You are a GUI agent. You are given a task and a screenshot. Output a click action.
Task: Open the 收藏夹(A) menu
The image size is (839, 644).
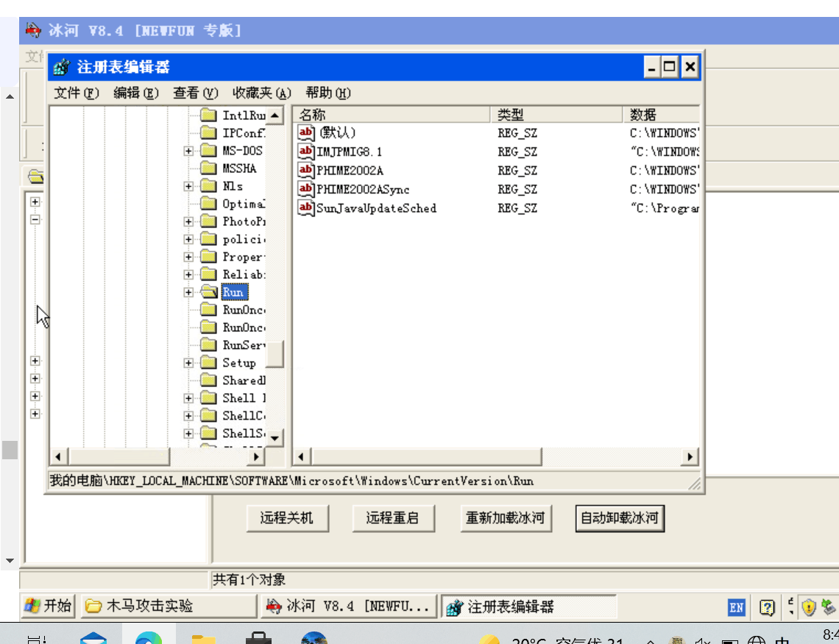[262, 93]
